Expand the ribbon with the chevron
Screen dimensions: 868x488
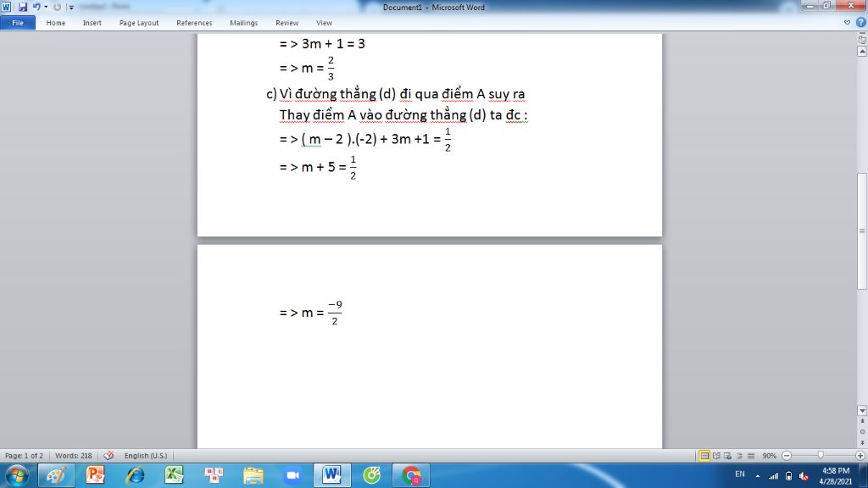click(x=847, y=23)
